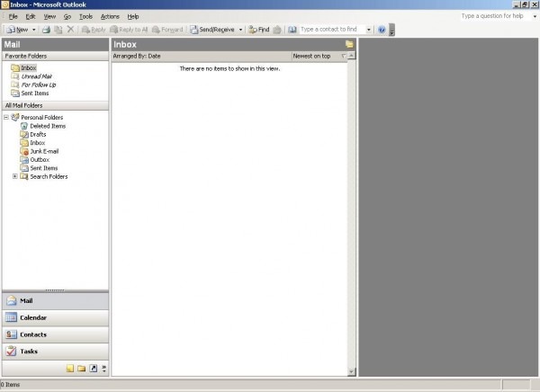Open the File menu
Image resolution: width=540 pixels, height=392 pixels.
click(x=13, y=16)
